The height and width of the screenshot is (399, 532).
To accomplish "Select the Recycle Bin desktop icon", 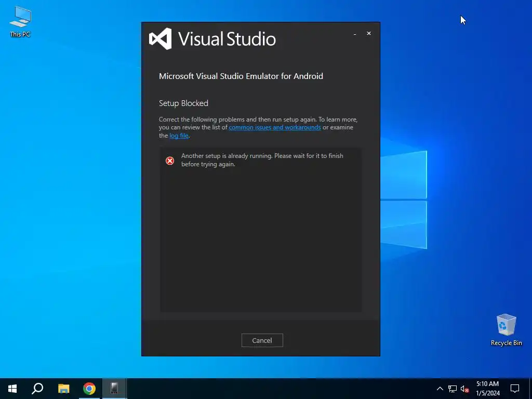I will pyautogui.click(x=506, y=330).
